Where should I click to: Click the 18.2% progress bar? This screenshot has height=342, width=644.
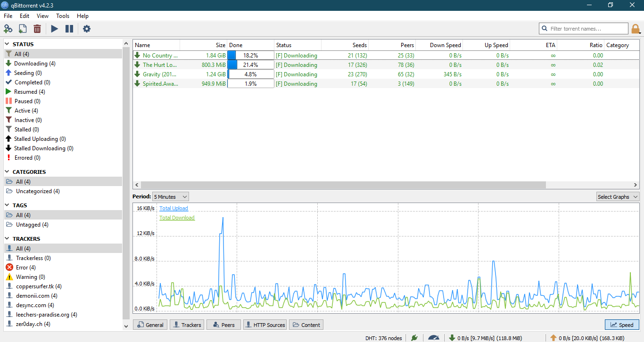(x=251, y=56)
